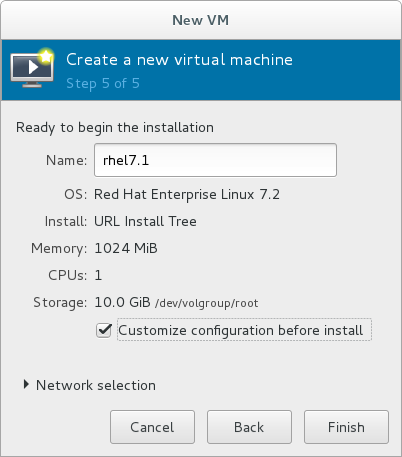The width and height of the screenshot is (402, 457).
Task: Click the 1024 MiB memory value
Action: [126, 248]
